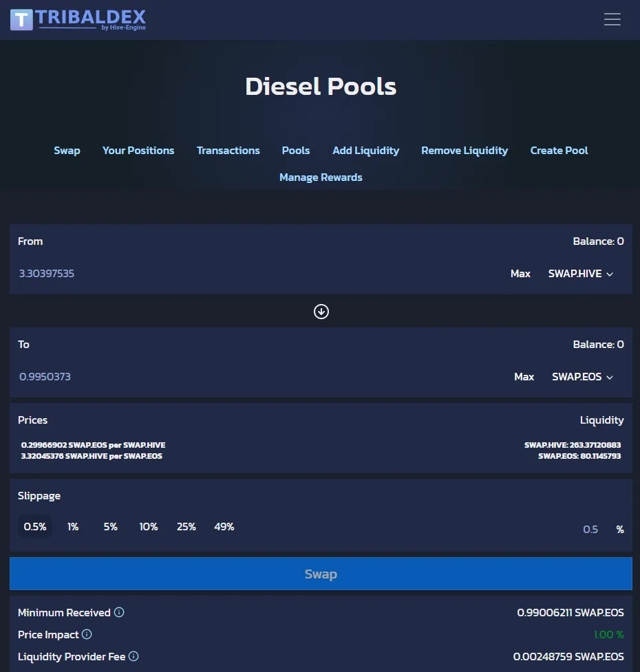Viewport: 640px width, 672px height.
Task: Click SWAP.HIVE: 263.37120883 liquidity value
Action: click(x=573, y=445)
